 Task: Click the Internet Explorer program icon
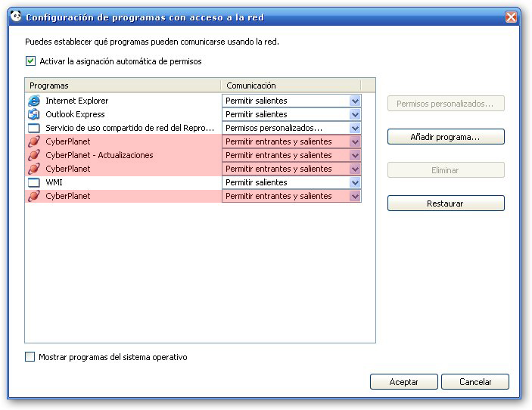34,101
